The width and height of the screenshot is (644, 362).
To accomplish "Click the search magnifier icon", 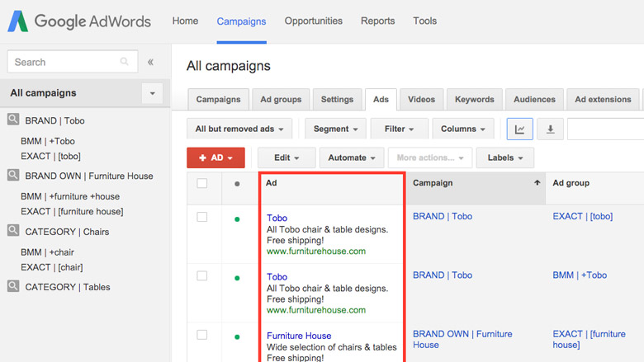I will click(x=124, y=62).
